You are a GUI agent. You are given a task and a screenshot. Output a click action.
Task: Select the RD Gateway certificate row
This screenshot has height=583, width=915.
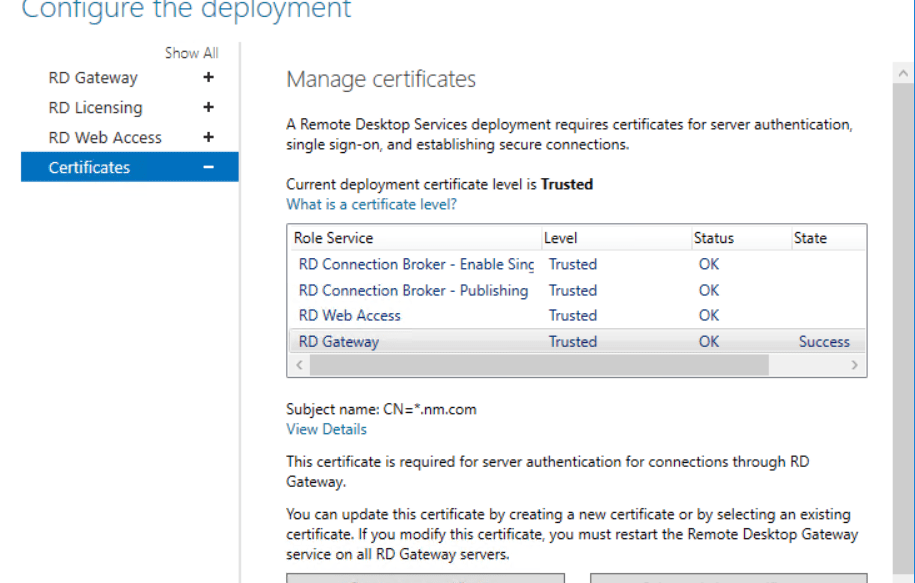(339, 342)
